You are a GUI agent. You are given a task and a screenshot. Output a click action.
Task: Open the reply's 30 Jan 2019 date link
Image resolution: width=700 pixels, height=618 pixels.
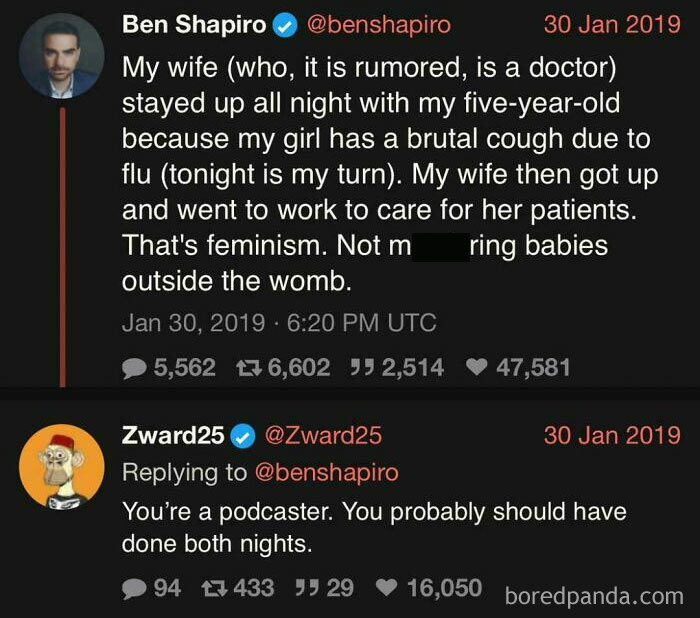coord(612,435)
